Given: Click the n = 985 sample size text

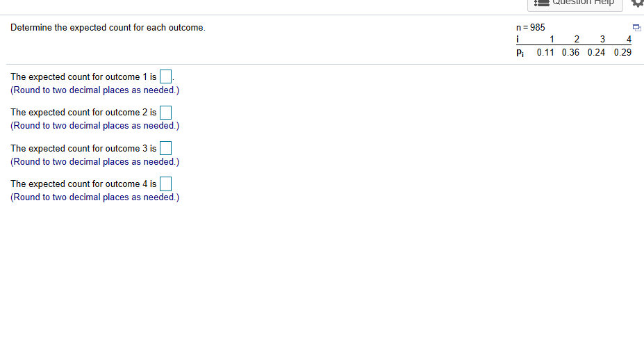Looking at the screenshot, I should 530,28.
